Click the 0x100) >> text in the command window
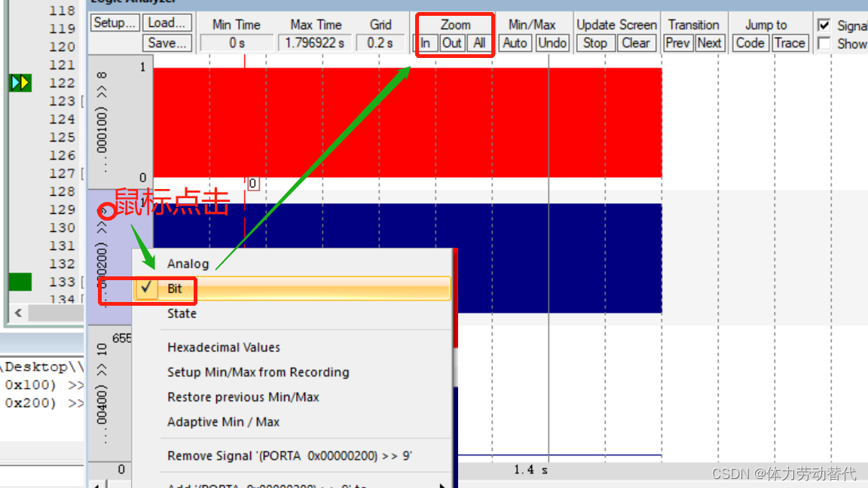868x488 pixels. pos(44,385)
